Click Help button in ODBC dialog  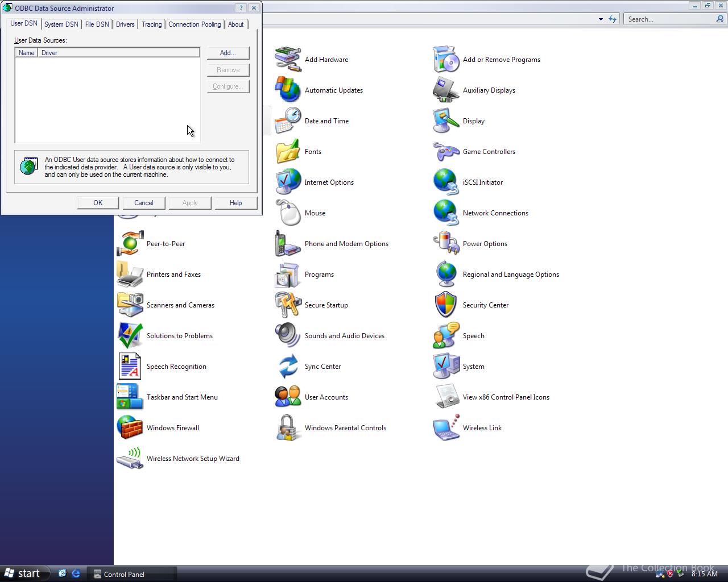coord(235,203)
